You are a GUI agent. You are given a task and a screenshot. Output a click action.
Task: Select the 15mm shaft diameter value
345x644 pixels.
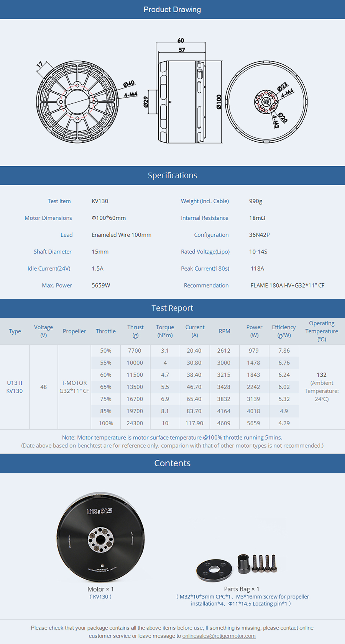(100, 252)
